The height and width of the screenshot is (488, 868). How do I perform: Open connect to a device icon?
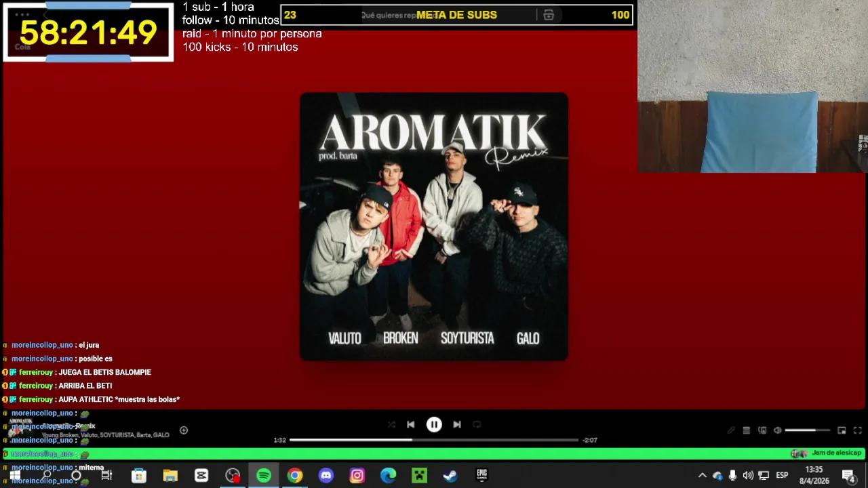click(x=762, y=430)
